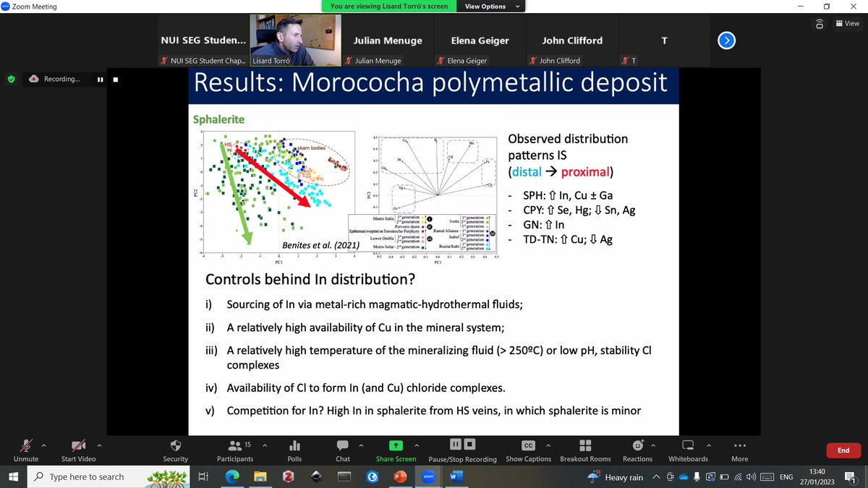Screen dimensions: 868x488
Task: Pause the recording in the bottom toolbar
Action: coord(456,443)
